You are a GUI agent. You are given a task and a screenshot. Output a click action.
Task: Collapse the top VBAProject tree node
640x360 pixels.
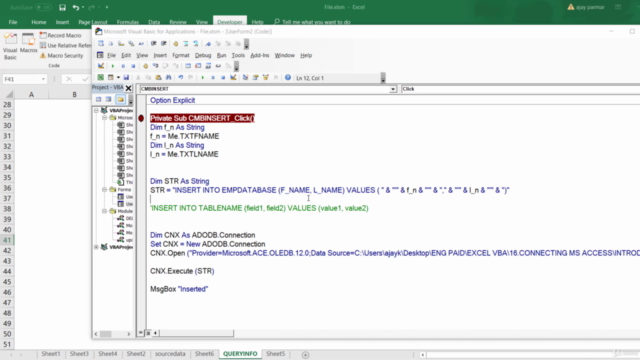pyautogui.click(x=96, y=110)
